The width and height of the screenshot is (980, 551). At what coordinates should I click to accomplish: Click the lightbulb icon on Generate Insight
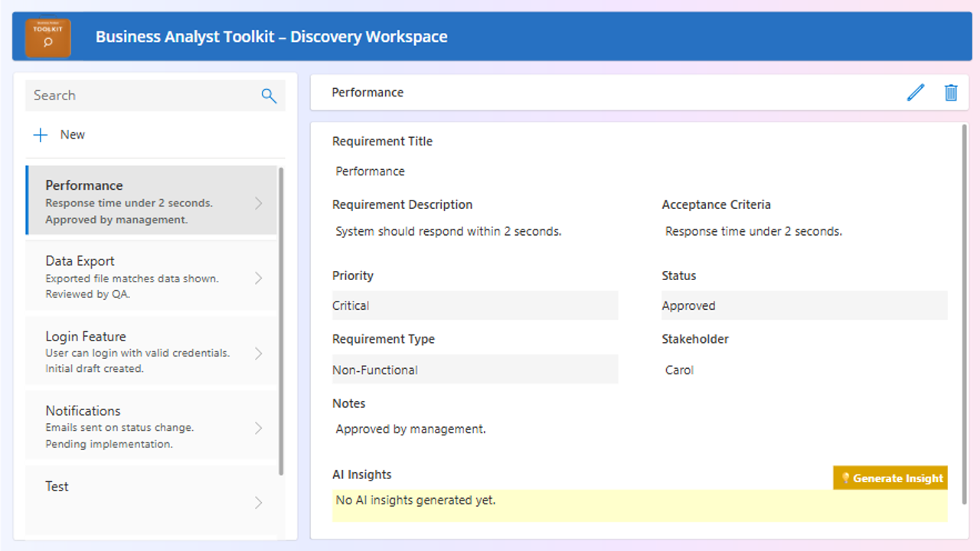coord(845,478)
